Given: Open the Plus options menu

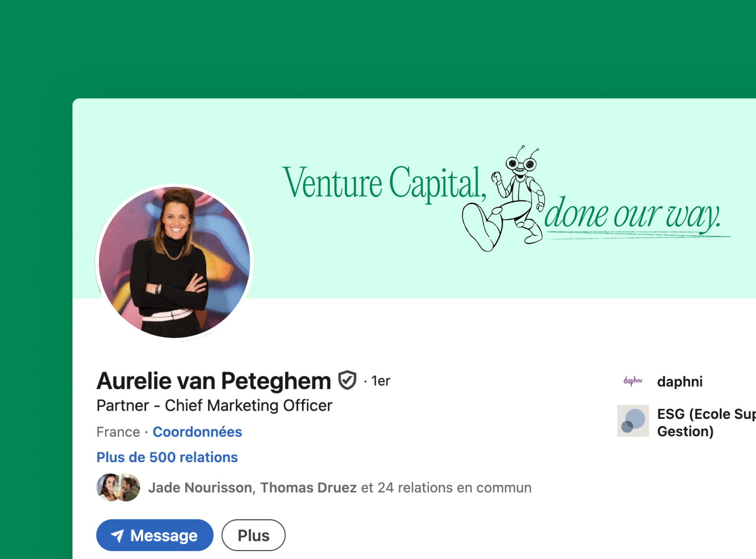Looking at the screenshot, I should click(254, 535).
